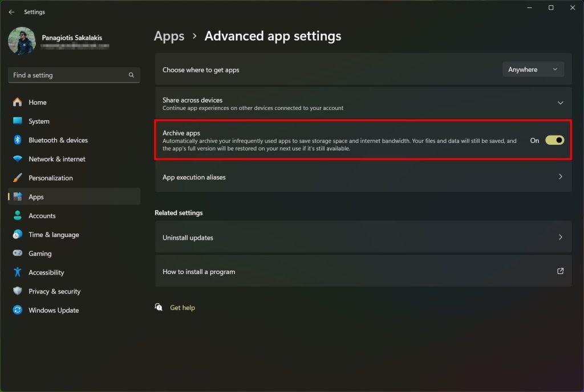Click the Personalization paintbrush icon
The image size is (584, 392).
click(x=18, y=178)
